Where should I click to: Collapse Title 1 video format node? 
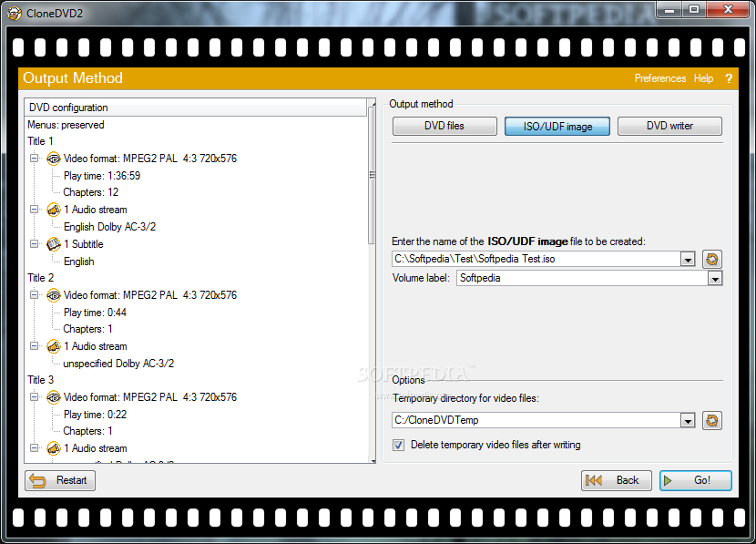coord(34,158)
